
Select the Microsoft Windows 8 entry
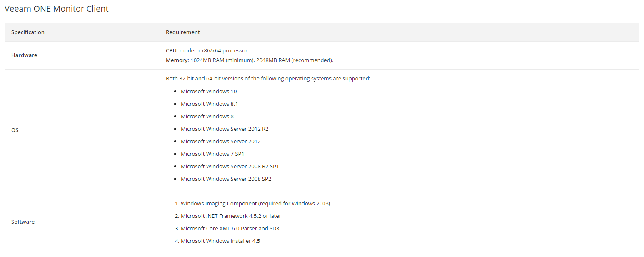pos(207,116)
